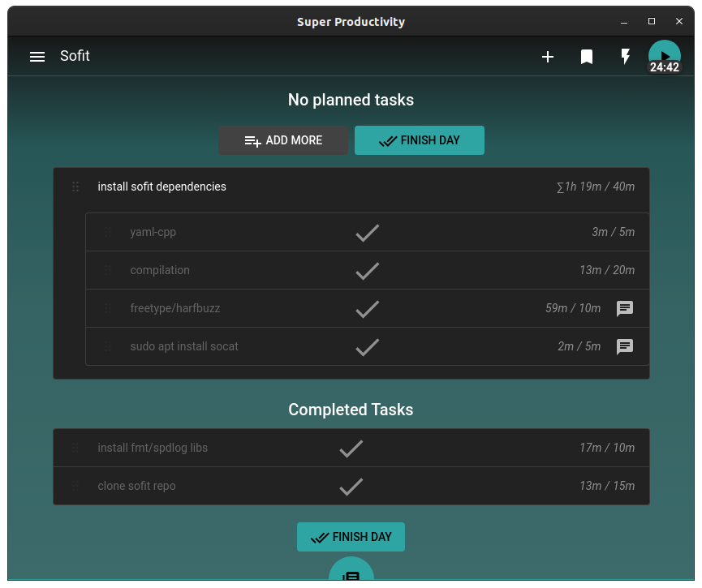Open notes icon for freetype/harfbuzz

[625, 308]
